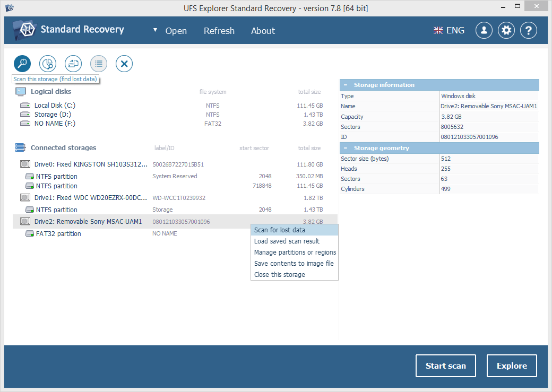Click the partition list management icon
This screenshot has width=552, height=392.
[x=98, y=64]
